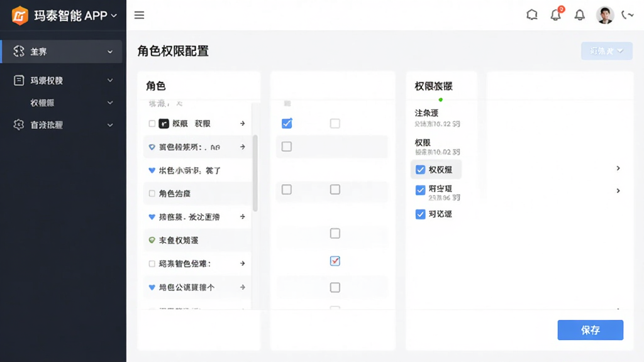
Task: Click the plain bell icon without badge
Action: 579,15
